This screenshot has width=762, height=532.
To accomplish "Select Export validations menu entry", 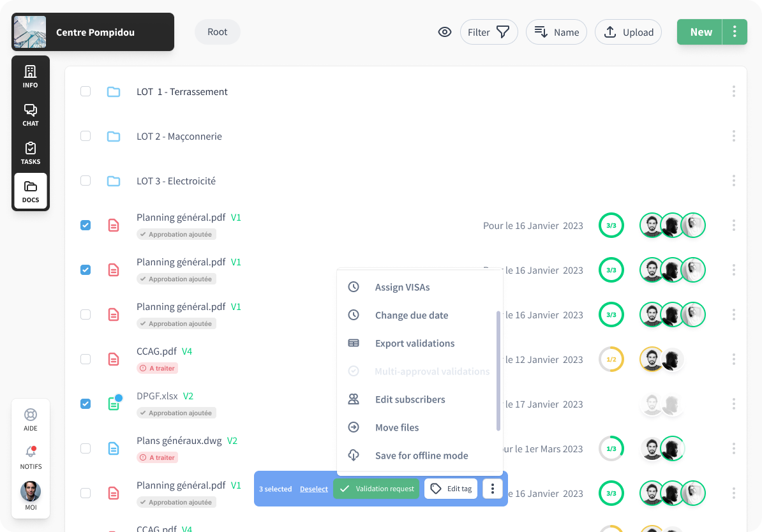I will (414, 343).
